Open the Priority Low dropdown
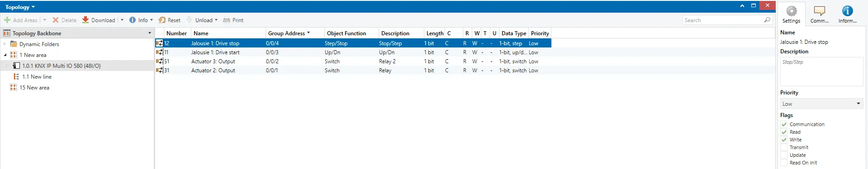 pos(821,103)
